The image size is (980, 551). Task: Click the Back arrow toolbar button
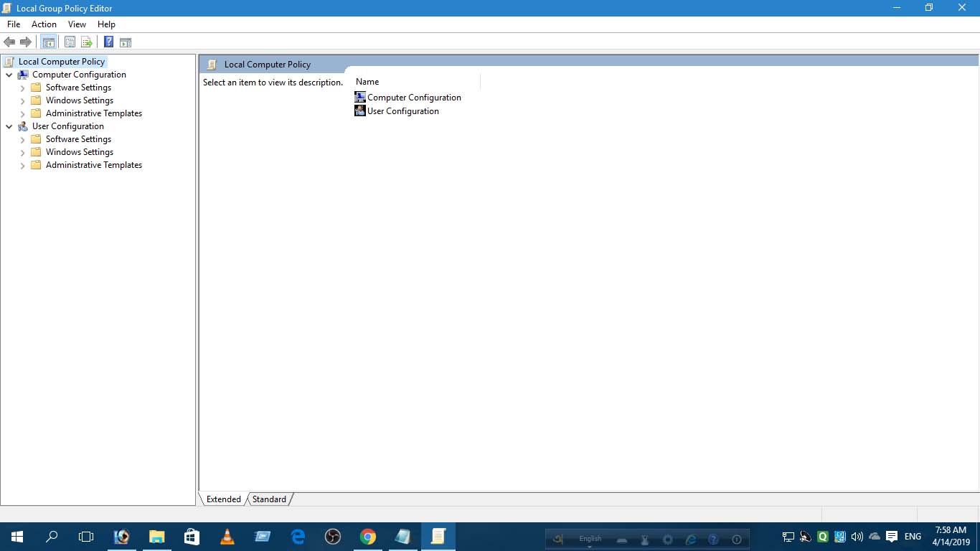coord(9,42)
